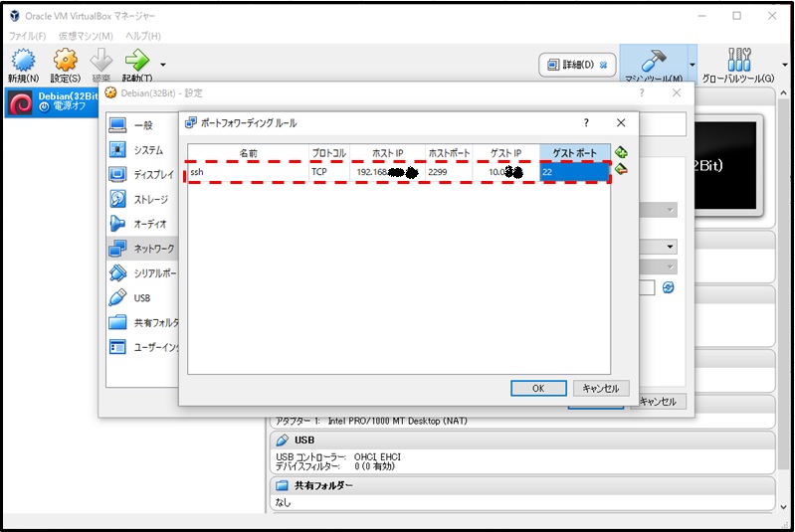Screen dimensions: 795x532
Task: Expand the Machine Tools dropdown arrow
Action: click(693, 65)
